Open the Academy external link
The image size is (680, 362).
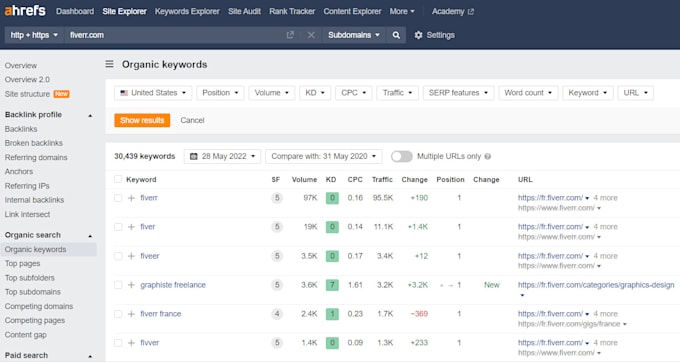[452, 11]
